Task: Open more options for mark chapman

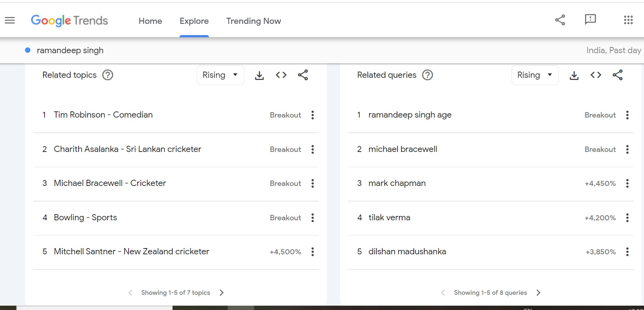Action: click(x=627, y=183)
